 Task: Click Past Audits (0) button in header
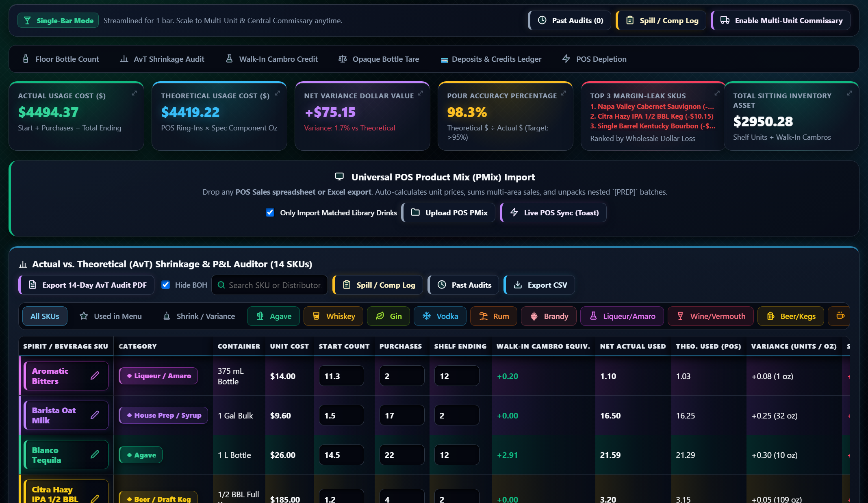[570, 20]
